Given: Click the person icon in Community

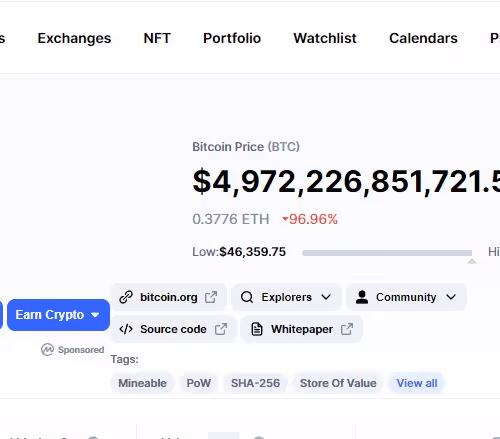Looking at the screenshot, I should pyautogui.click(x=362, y=297).
